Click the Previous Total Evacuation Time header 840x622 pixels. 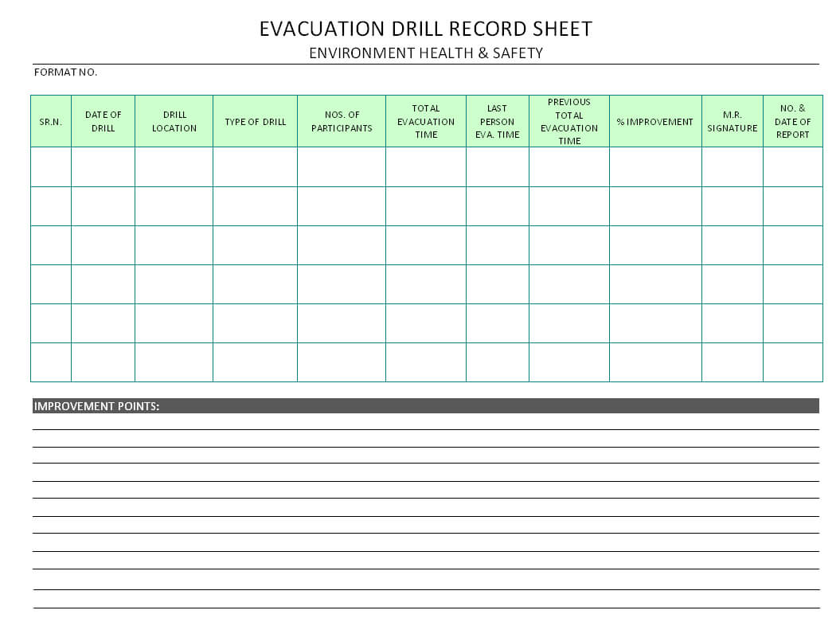point(569,122)
